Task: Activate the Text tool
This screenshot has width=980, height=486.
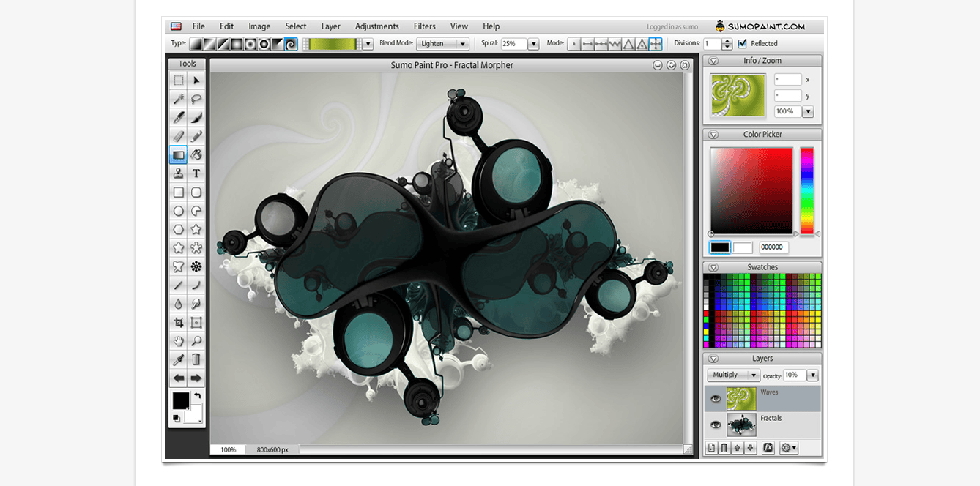Action: pos(196,173)
